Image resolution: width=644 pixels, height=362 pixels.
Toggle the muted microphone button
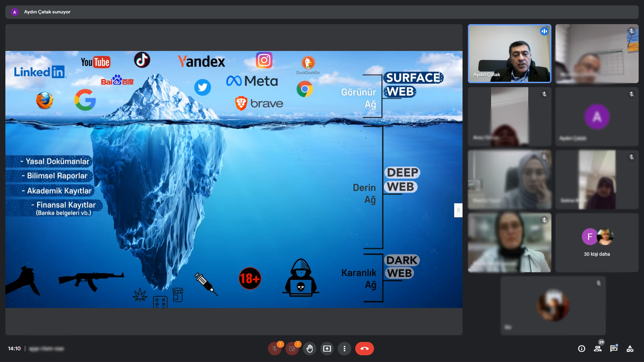coord(275,349)
